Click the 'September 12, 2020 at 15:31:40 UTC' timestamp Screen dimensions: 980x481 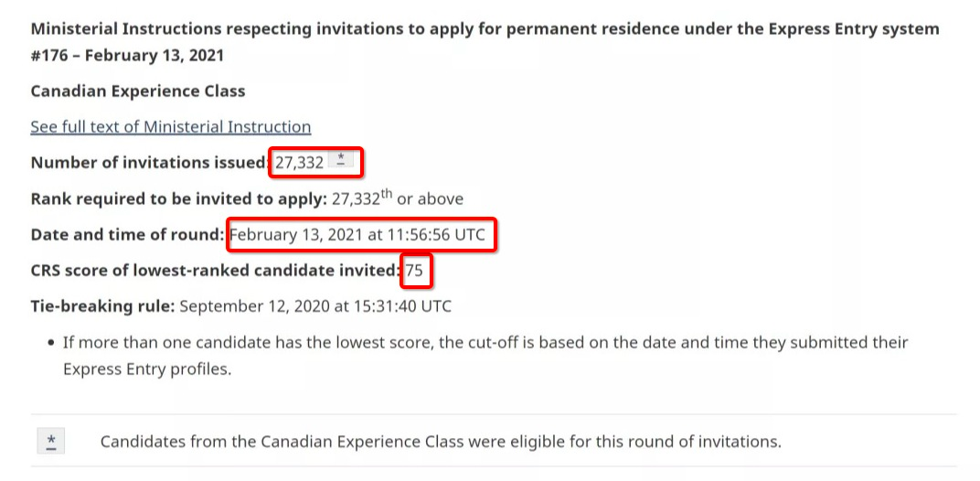[x=315, y=307]
